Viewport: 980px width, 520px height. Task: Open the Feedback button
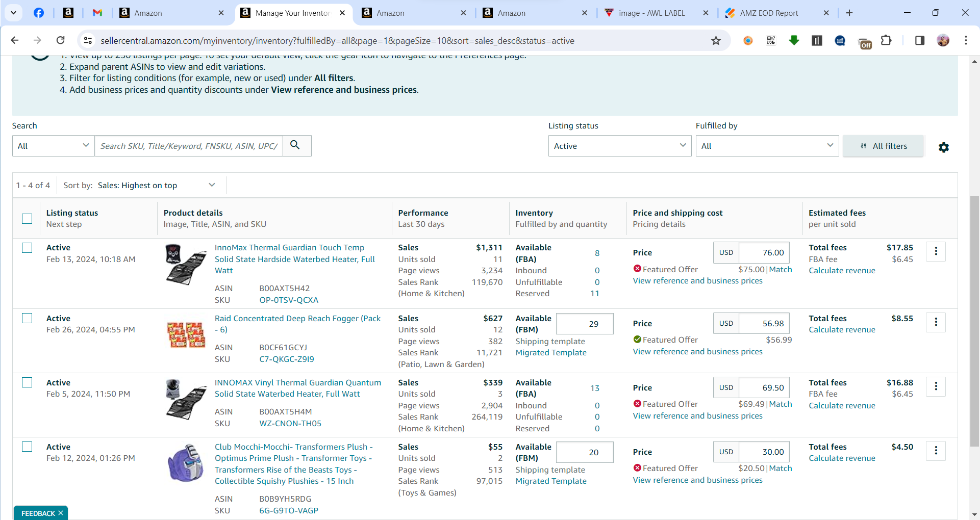coord(38,513)
